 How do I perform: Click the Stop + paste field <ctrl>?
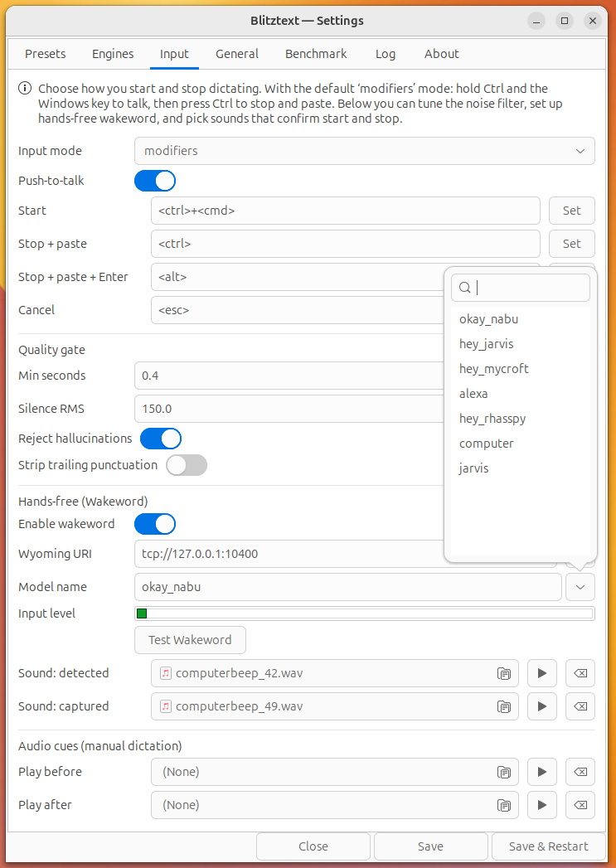point(346,244)
